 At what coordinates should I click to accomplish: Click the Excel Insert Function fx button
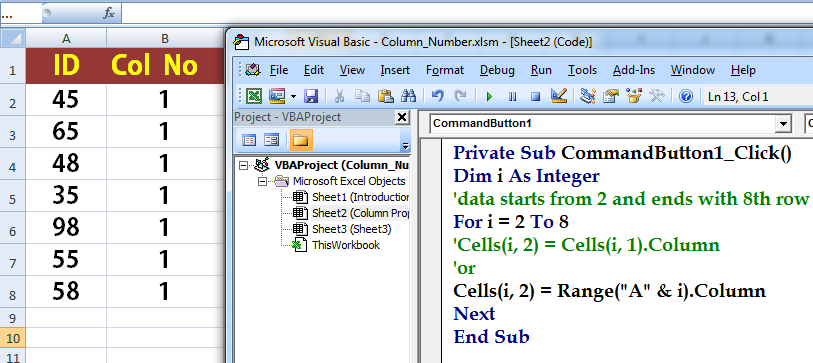coord(108,14)
